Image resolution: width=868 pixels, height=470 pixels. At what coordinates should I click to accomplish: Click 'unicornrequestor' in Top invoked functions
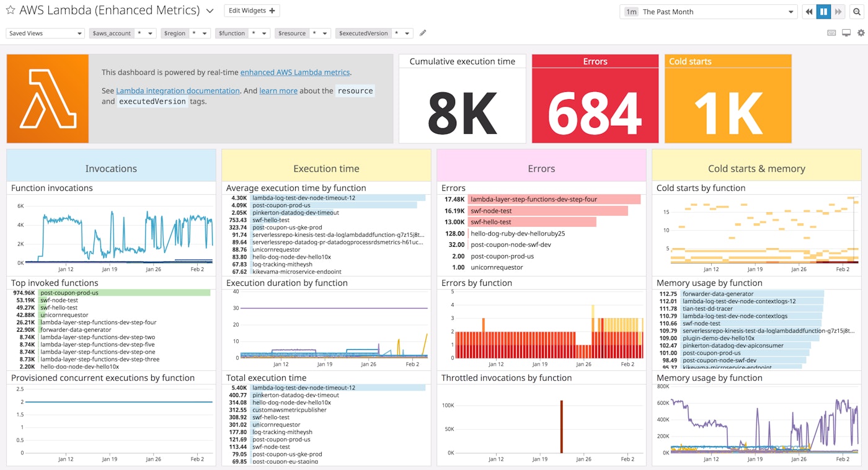tap(66, 315)
